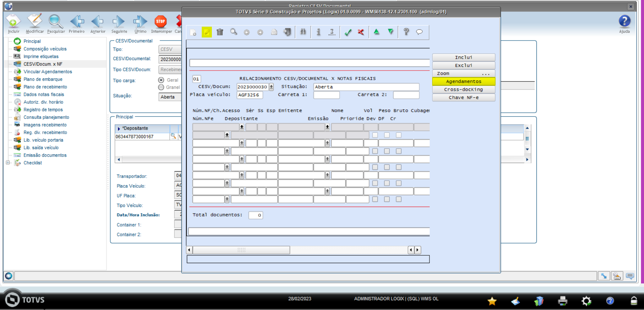Click the hourglass icon in dialog toolbar
Image resolution: width=644 pixels, height=310 pixels.
click(332, 32)
